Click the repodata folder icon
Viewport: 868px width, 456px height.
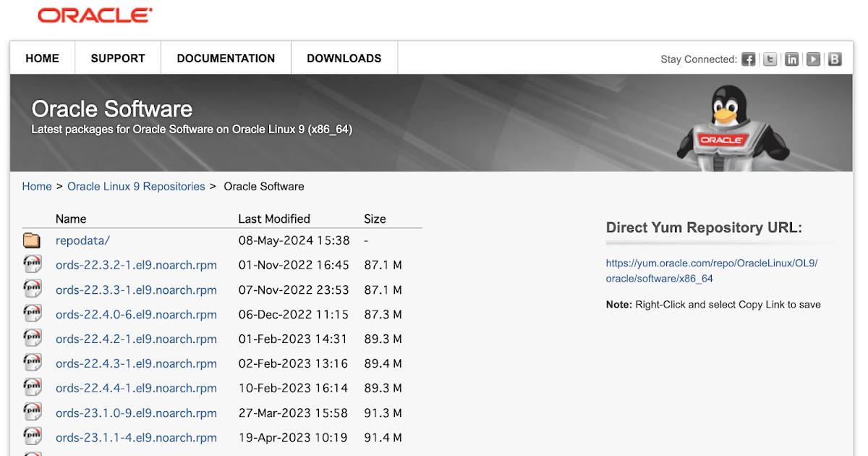(32, 240)
